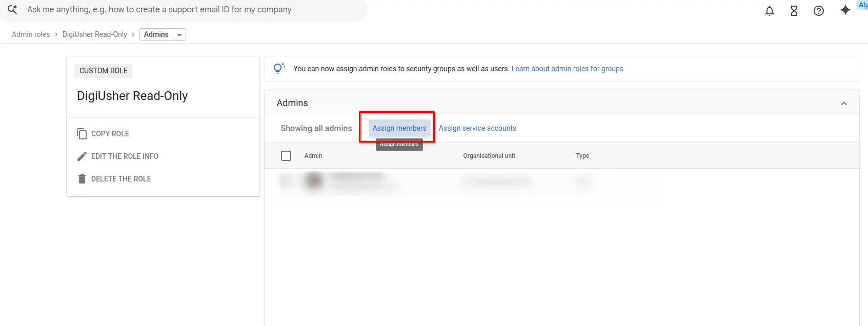Click the Gemini sparkle star icon
This screenshot has height=326, width=868.
(x=845, y=10)
